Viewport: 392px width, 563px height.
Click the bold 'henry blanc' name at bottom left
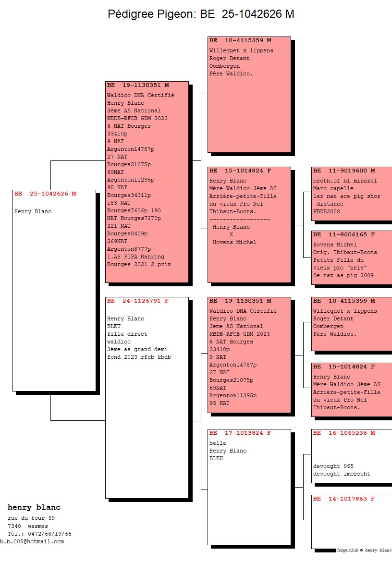tap(34, 508)
